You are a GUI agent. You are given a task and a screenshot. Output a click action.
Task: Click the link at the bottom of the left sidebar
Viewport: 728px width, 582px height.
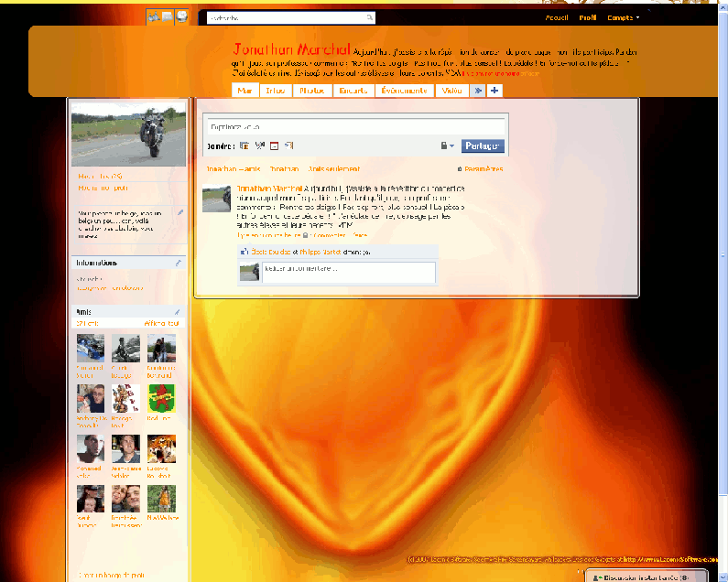click(112, 575)
